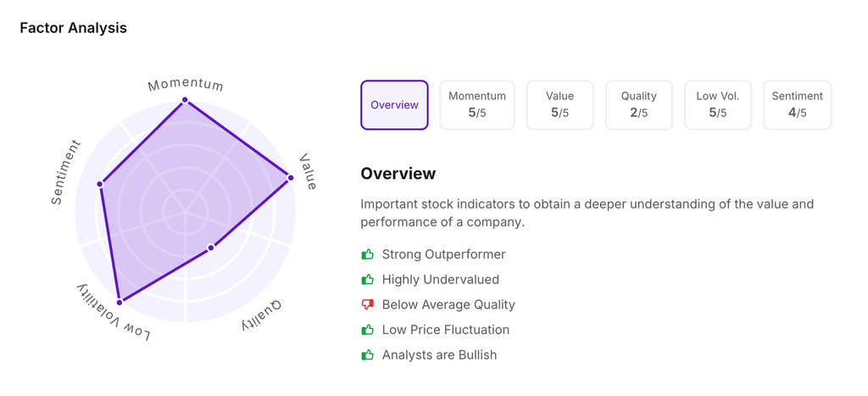Open the Low Vol. 5/5 tab

pyautogui.click(x=718, y=105)
